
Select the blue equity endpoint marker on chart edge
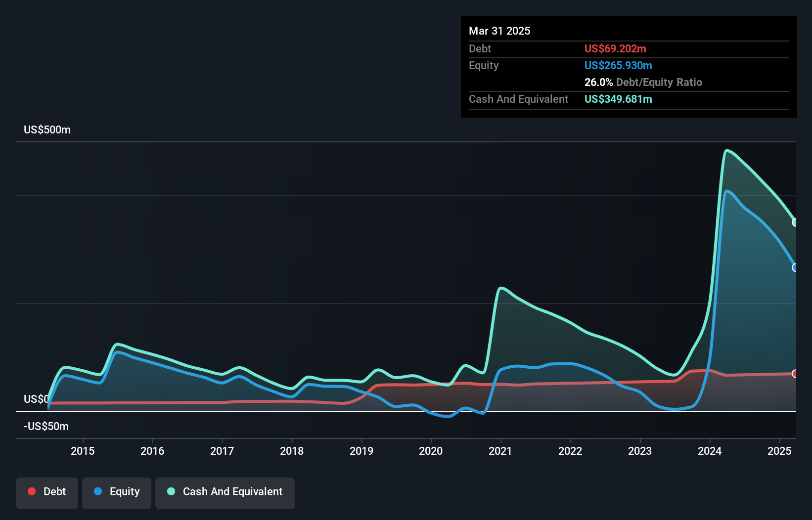point(795,267)
